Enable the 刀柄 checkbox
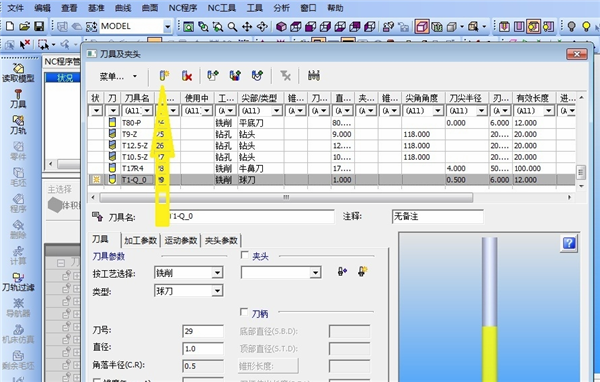The image size is (600, 382). (x=244, y=312)
